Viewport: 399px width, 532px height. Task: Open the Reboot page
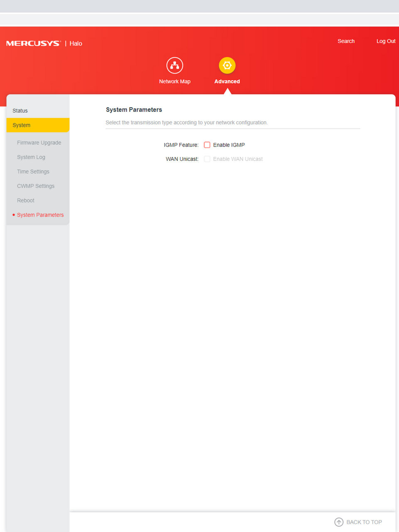(x=26, y=200)
